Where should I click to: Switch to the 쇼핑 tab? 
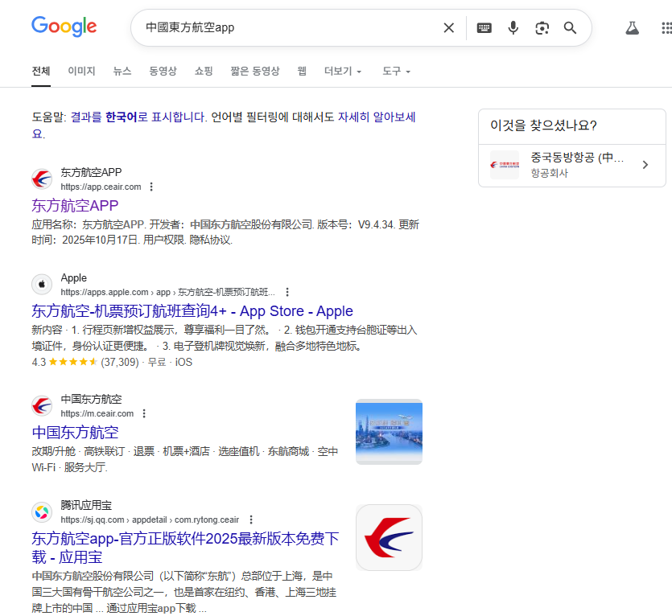204,71
